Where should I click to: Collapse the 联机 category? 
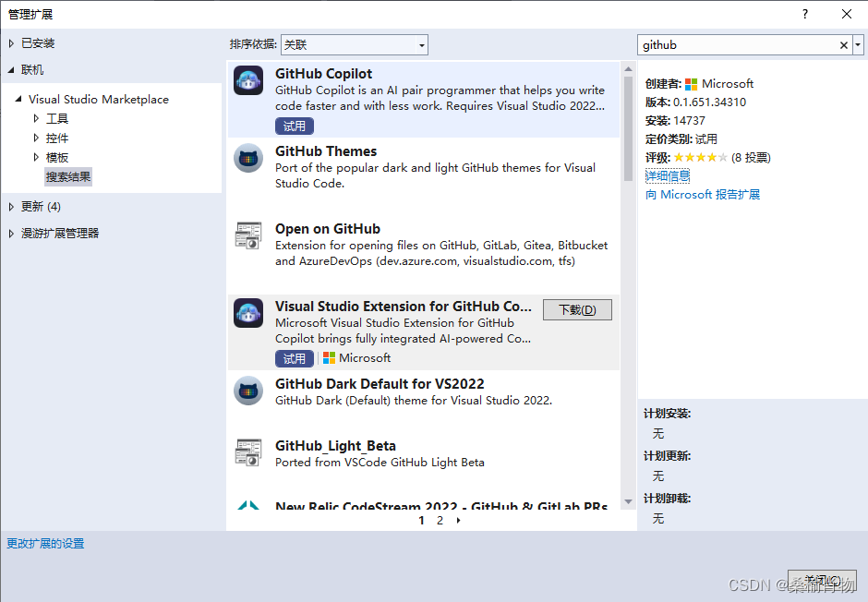point(11,70)
